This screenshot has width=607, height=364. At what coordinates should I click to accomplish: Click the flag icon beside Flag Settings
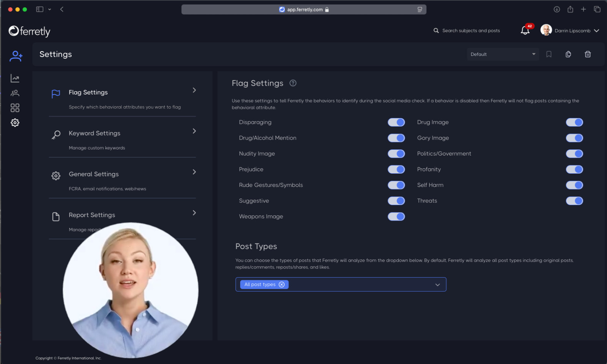click(56, 94)
